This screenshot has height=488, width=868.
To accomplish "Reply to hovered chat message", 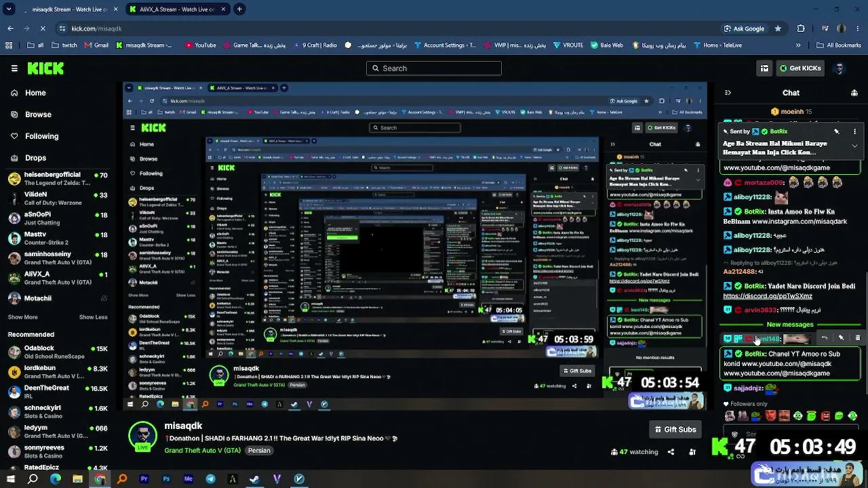I will click(825, 338).
